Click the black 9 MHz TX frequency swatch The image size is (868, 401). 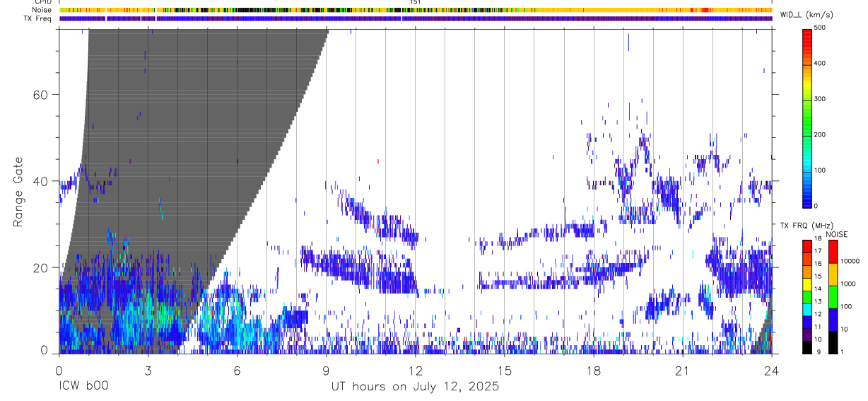(x=807, y=347)
